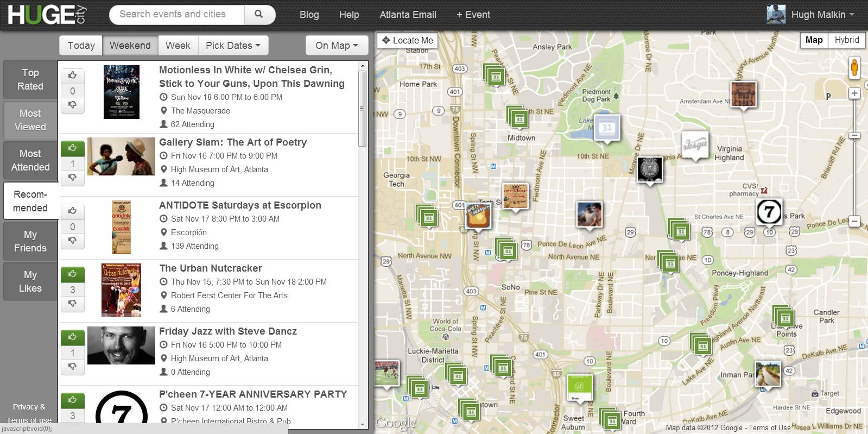This screenshot has width=868, height=434.
Task: Open the poster marker near Tech Square
Action: point(515,197)
